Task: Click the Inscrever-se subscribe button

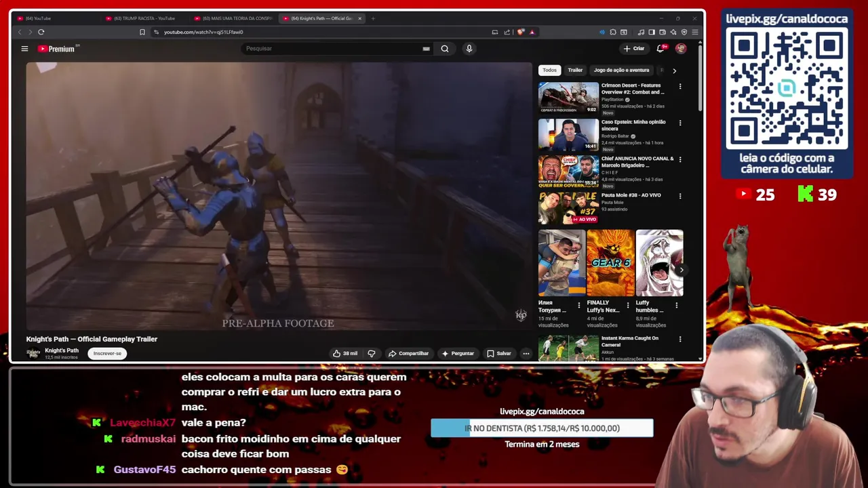Action: (x=107, y=353)
